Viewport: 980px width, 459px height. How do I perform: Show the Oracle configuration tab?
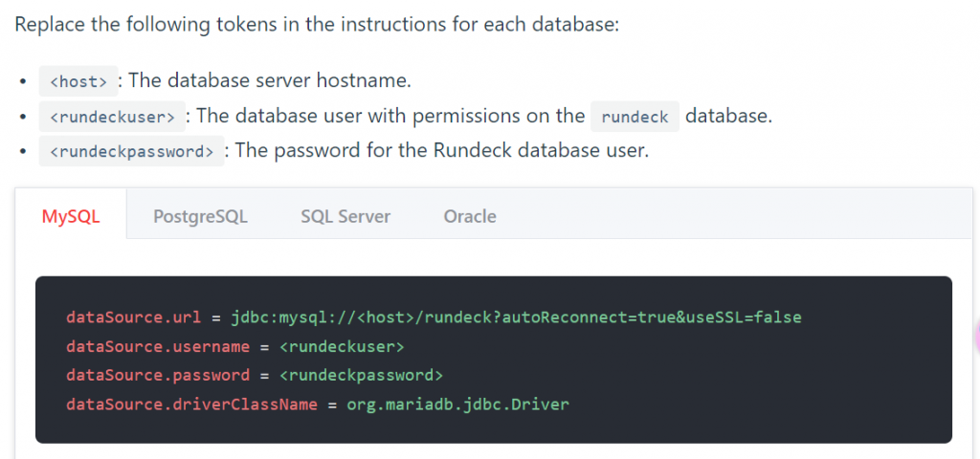[x=470, y=216]
